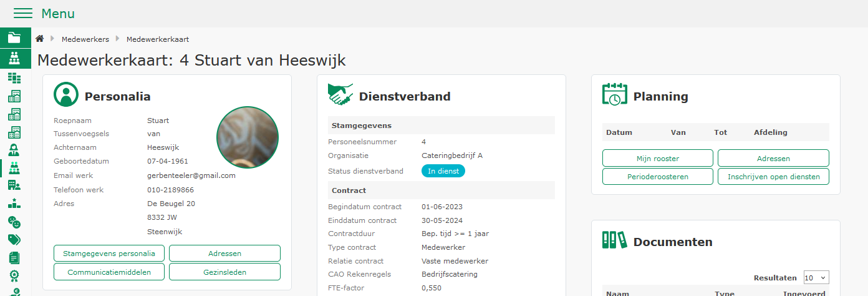Viewport: 868px width, 296px height.
Task: Open the smiley faces sidebar icon
Action: point(14,222)
